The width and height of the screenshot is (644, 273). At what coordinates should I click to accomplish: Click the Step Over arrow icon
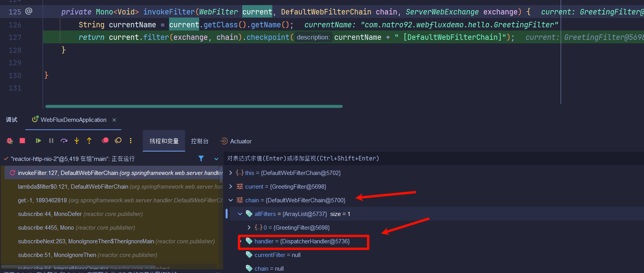click(x=64, y=141)
